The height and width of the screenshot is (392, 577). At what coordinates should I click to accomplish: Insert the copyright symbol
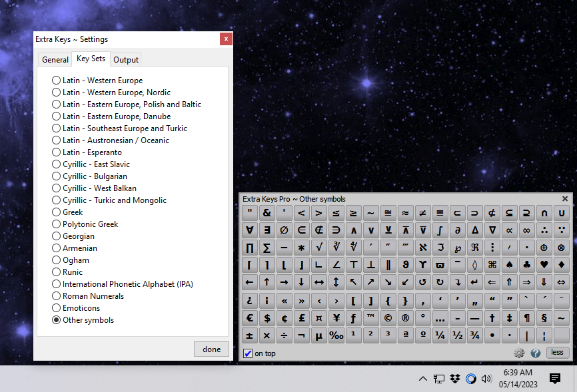(x=388, y=318)
